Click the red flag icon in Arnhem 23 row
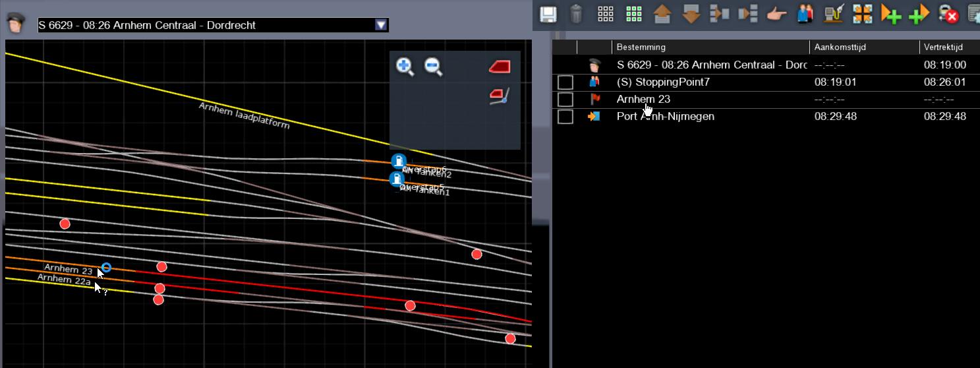980x368 pixels. tap(595, 100)
